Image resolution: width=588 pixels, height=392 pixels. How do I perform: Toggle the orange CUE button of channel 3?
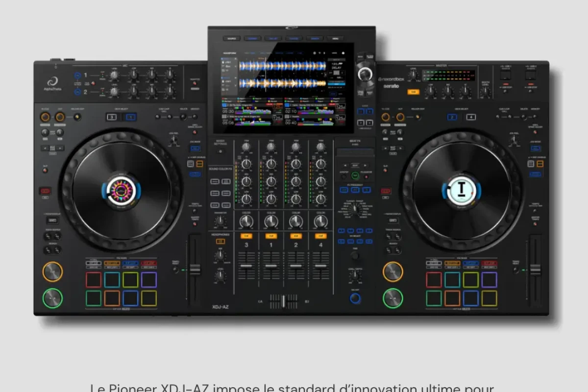pos(246,236)
